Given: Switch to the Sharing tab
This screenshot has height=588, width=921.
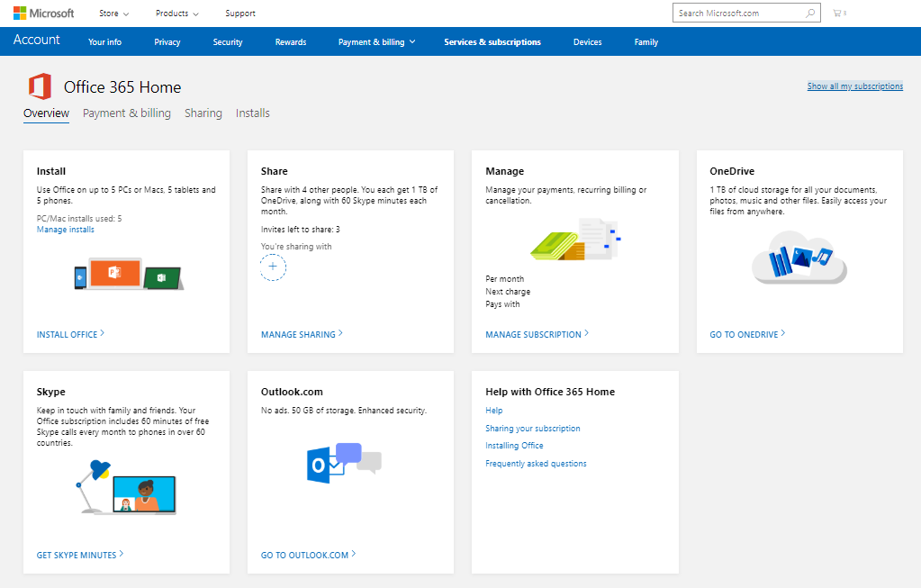Looking at the screenshot, I should coord(203,113).
